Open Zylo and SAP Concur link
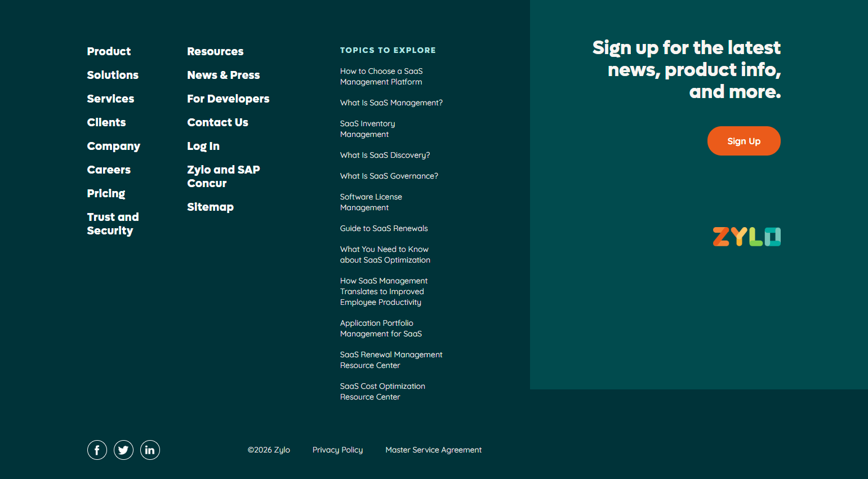 pyautogui.click(x=223, y=176)
